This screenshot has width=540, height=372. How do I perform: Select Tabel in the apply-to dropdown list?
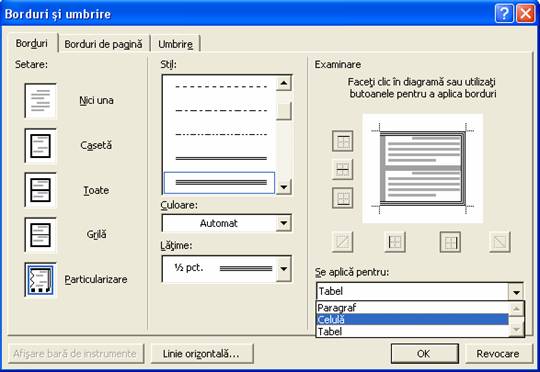tap(413, 331)
